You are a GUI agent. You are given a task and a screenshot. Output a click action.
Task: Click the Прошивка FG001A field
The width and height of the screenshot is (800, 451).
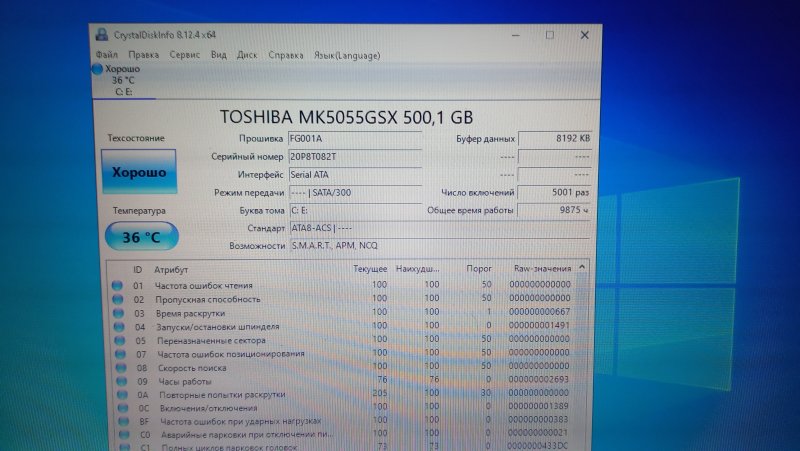click(x=354, y=138)
